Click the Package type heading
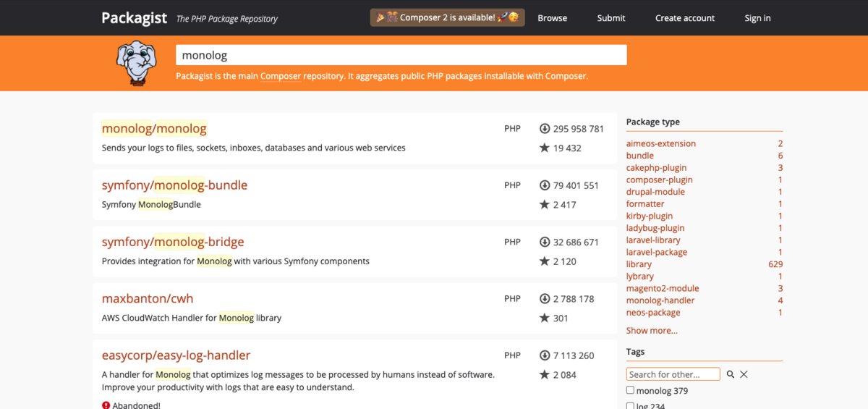 click(653, 122)
